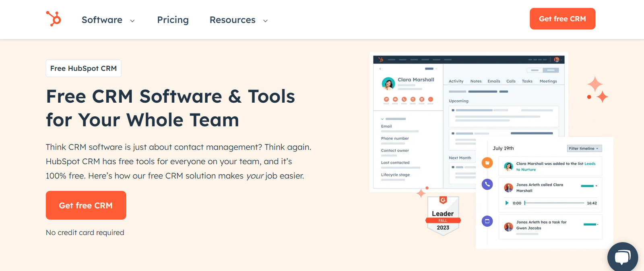Click the No credit card required text
Viewport: 644px width, 271px height.
85,232
